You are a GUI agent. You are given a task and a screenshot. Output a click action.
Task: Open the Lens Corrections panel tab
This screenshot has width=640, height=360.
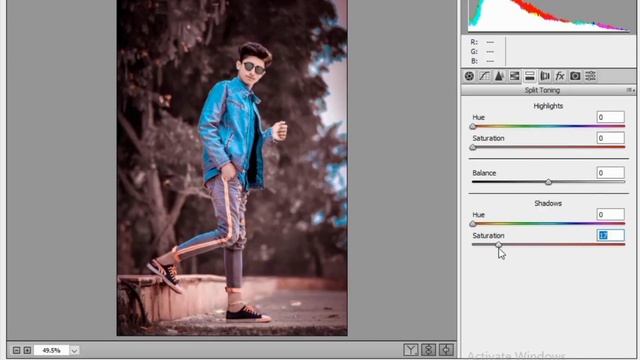coord(544,76)
